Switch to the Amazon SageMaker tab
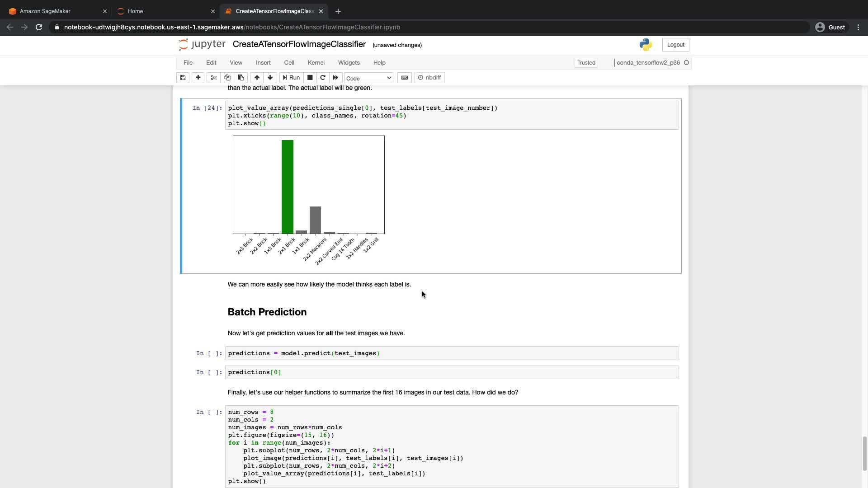The height and width of the screenshot is (488, 868). [x=45, y=11]
